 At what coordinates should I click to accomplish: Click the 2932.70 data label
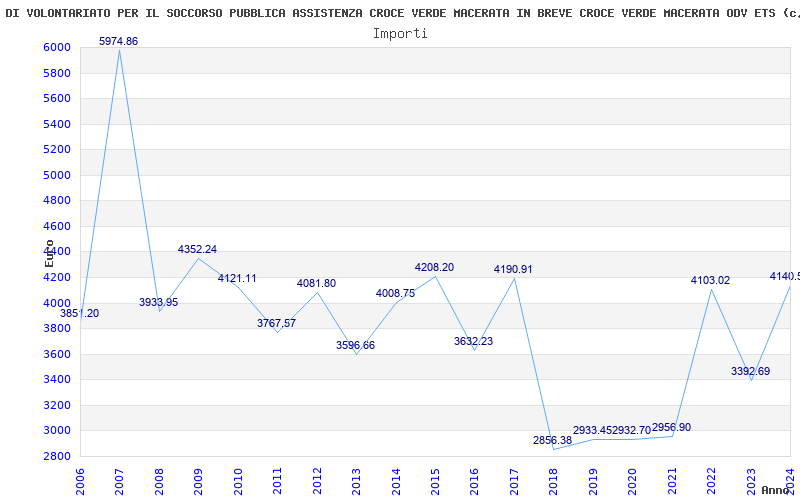(632, 430)
